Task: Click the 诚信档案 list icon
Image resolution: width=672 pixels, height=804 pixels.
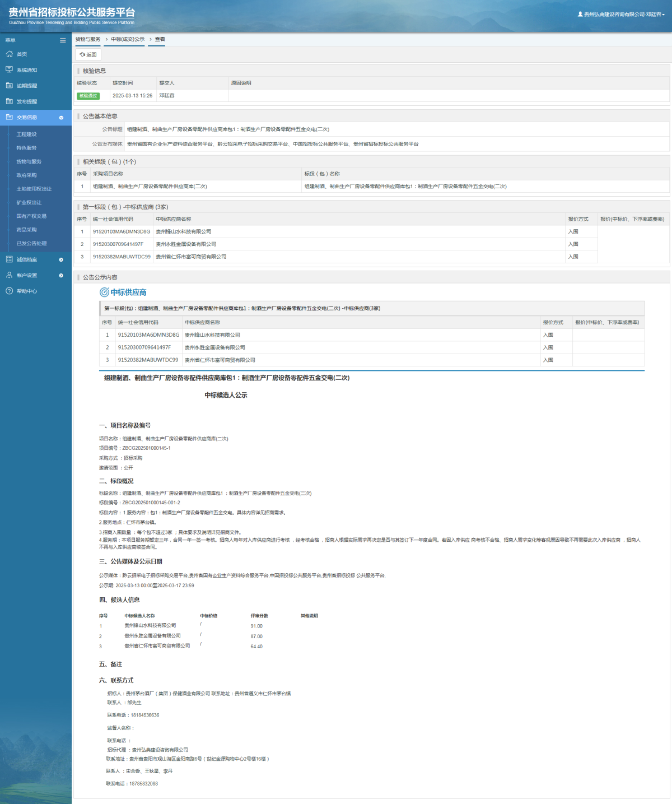Action: [9, 259]
